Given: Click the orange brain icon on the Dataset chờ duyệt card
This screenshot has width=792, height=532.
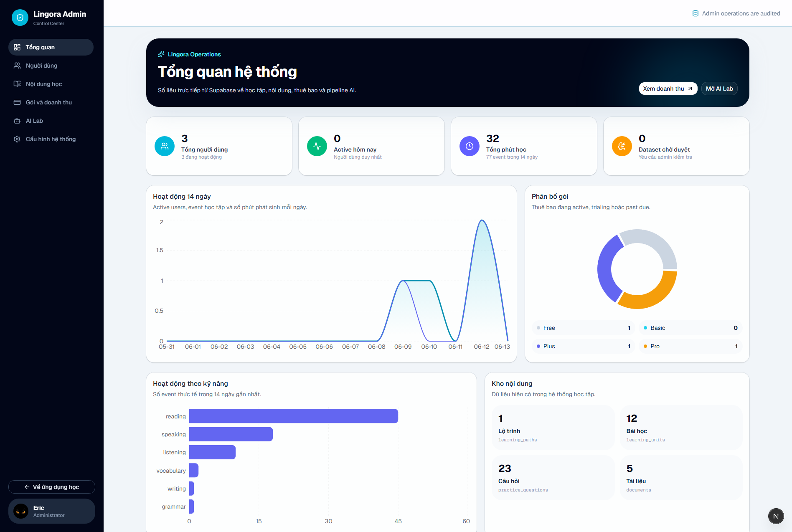Looking at the screenshot, I should coord(622,146).
